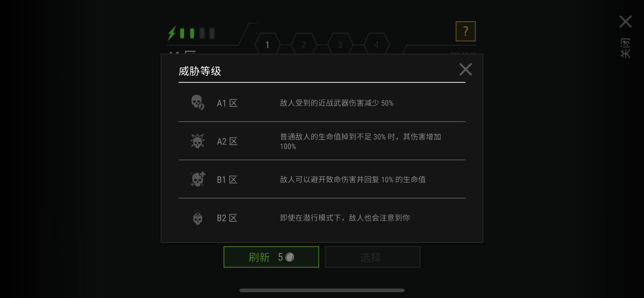The width and height of the screenshot is (644, 298).
Task: Click the A2 zone spiked skull icon
Action: pyautogui.click(x=197, y=141)
